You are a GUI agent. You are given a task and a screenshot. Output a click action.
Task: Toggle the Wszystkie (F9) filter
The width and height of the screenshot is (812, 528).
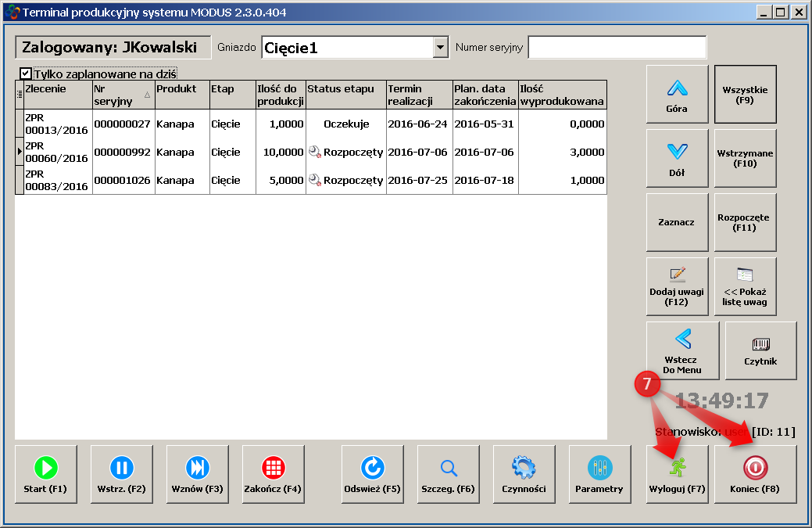pyautogui.click(x=745, y=95)
